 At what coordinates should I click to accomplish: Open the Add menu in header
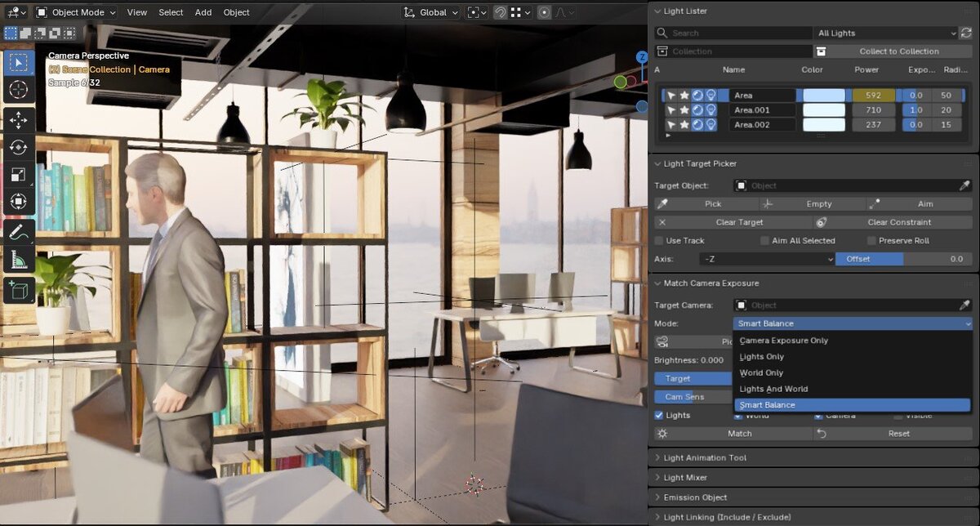tap(203, 12)
